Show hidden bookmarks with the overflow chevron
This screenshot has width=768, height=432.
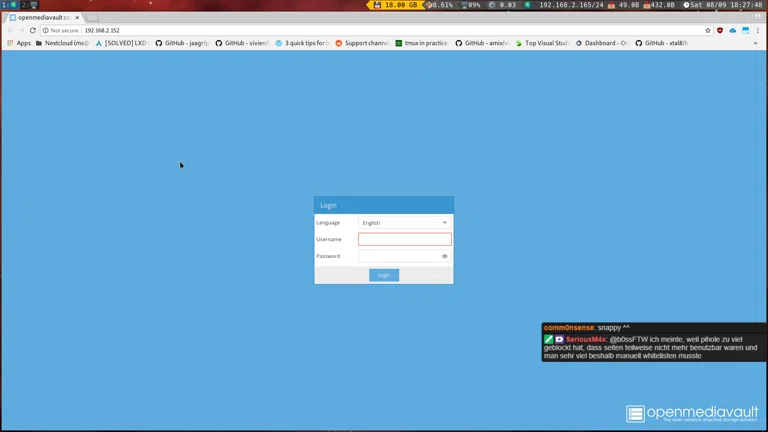pyautogui.click(x=755, y=43)
